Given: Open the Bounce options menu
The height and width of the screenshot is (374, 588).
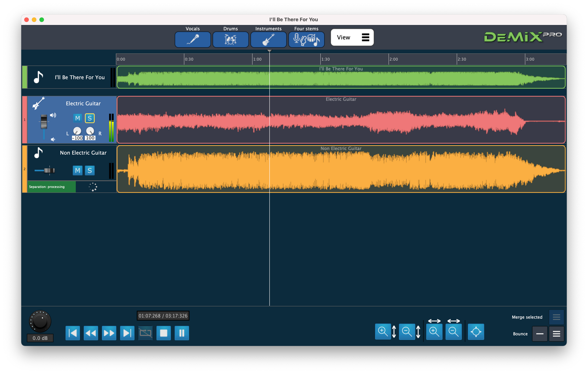Looking at the screenshot, I should tap(556, 334).
